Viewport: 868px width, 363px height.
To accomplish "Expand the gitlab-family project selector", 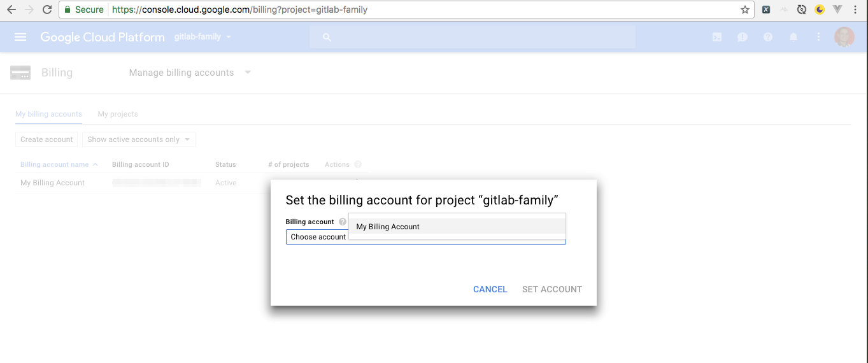I will point(203,37).
